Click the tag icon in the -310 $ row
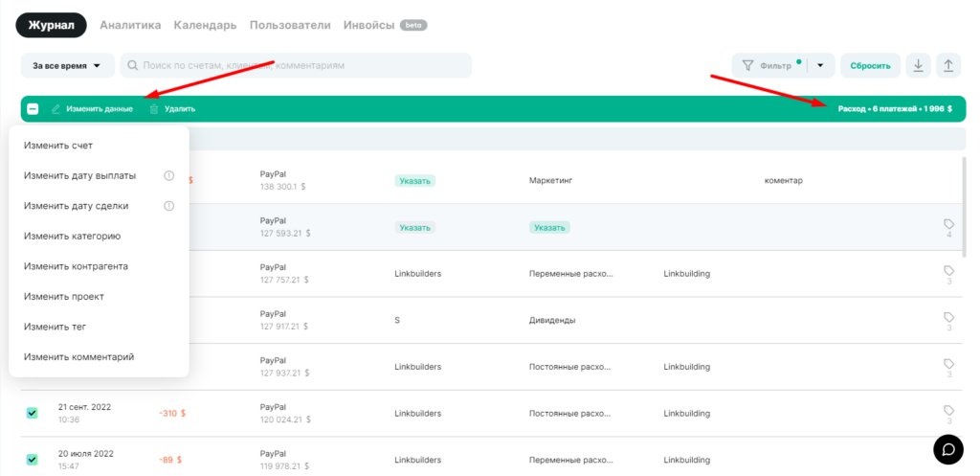The image size is (980, 476). [x=948, y=410]
